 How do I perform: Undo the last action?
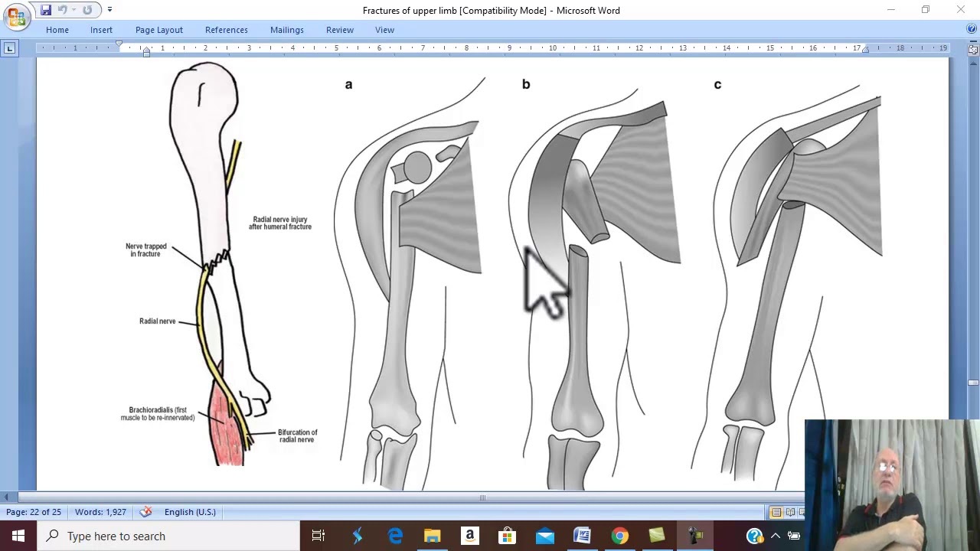point(63,10)
